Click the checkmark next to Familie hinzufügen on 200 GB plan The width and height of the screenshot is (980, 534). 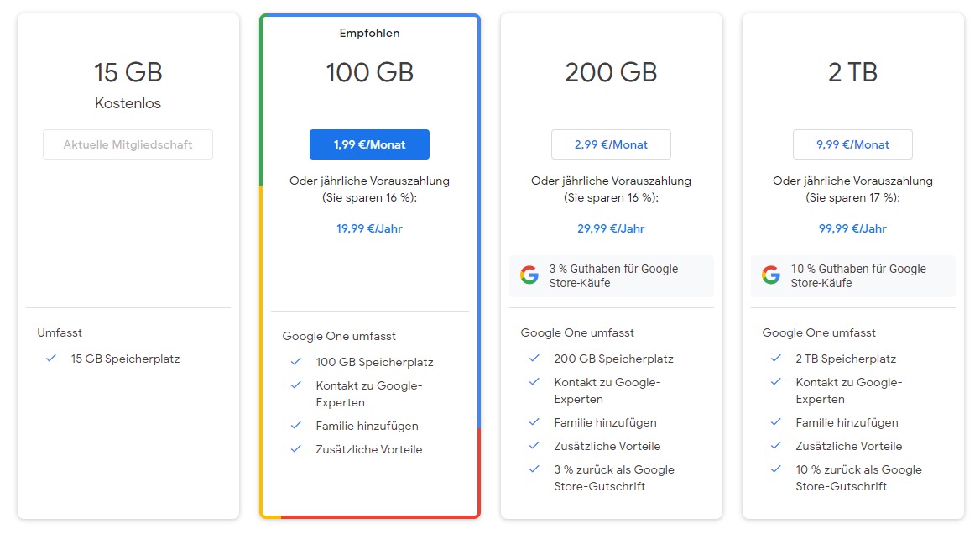click(x=536, y=422)
